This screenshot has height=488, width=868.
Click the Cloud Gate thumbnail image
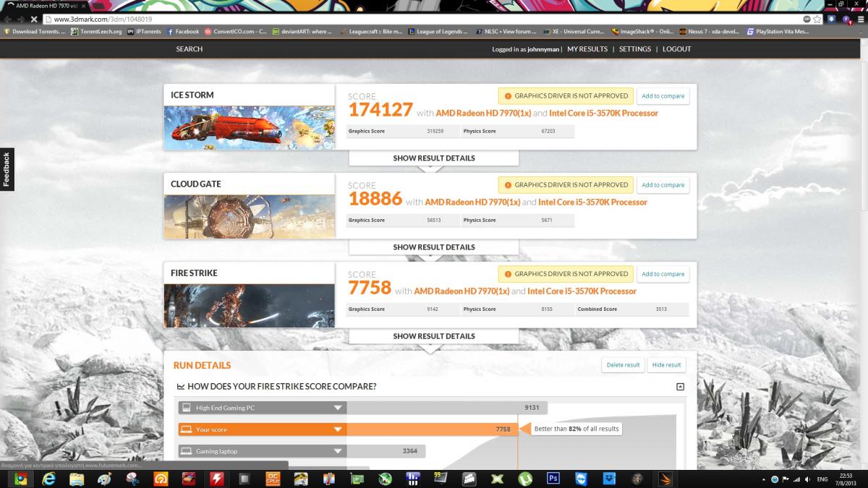click(249, 217)
